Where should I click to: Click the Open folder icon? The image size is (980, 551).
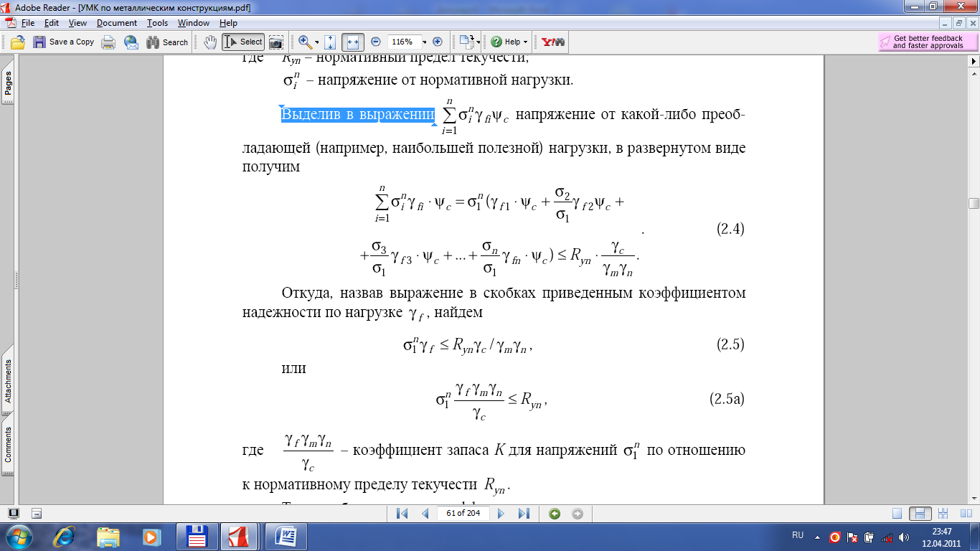coord(17,42)
